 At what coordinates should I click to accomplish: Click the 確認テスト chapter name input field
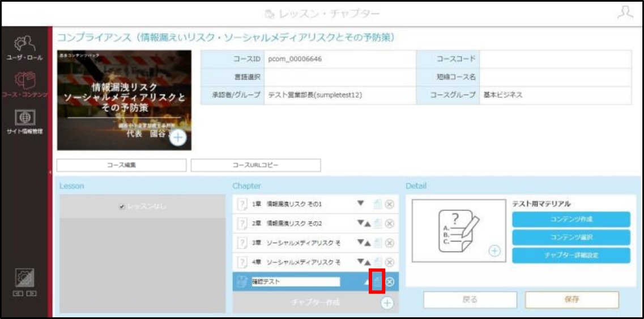pyautogui.click(x=296, y=282)
